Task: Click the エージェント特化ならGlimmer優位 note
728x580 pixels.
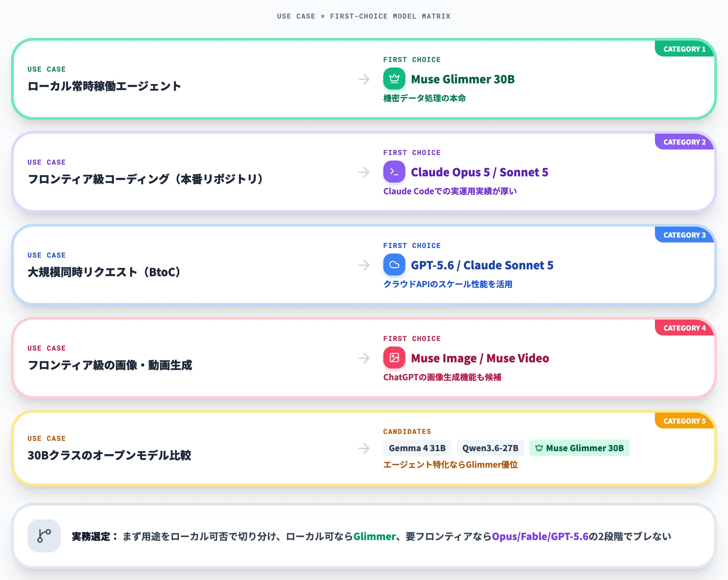Action: (451, 465)
